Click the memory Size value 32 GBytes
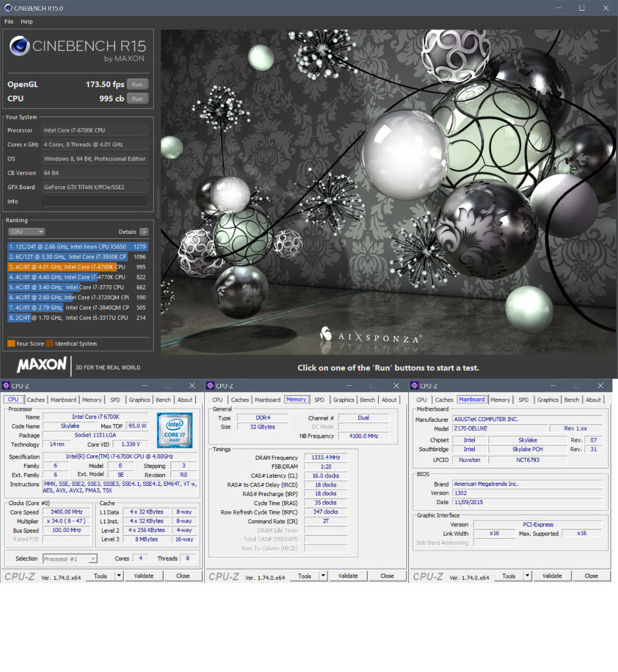This screenshot has width=618, height=672. tap(263, 427)
